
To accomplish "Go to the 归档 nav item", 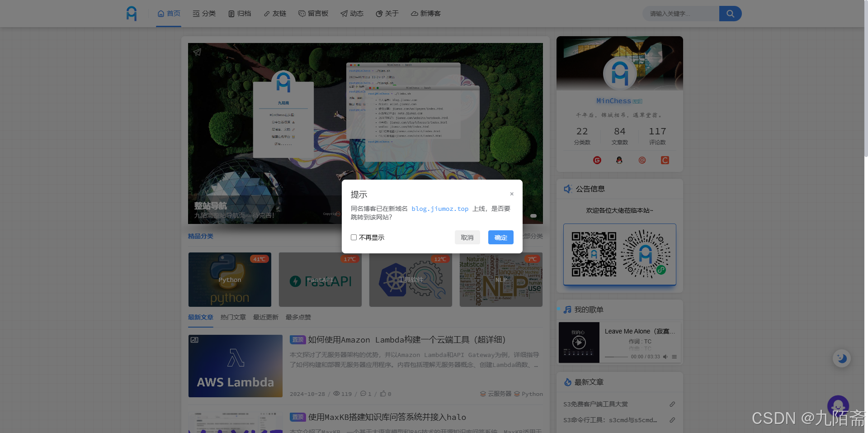I will click(x=240, y=14).
